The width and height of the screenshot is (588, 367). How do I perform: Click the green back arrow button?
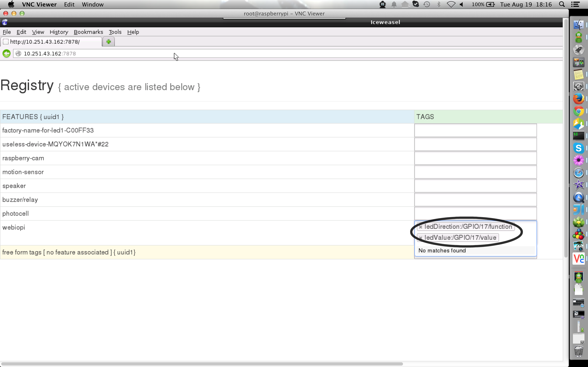coord(7,53)
